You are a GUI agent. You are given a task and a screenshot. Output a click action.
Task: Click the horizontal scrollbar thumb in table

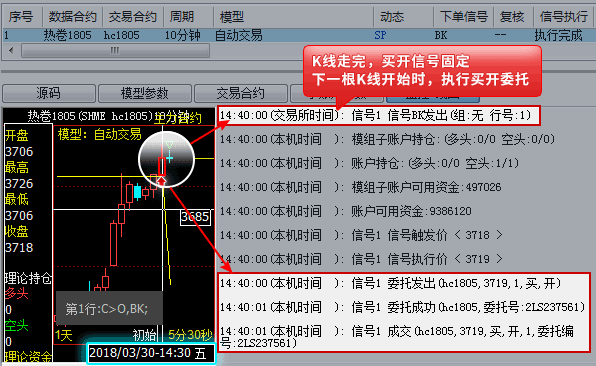point(115,50)
